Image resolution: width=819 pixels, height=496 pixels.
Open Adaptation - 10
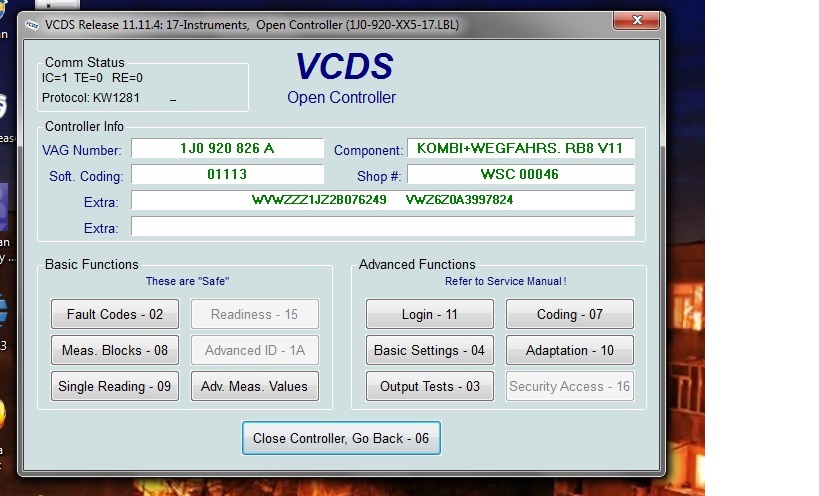coord(570,350)
